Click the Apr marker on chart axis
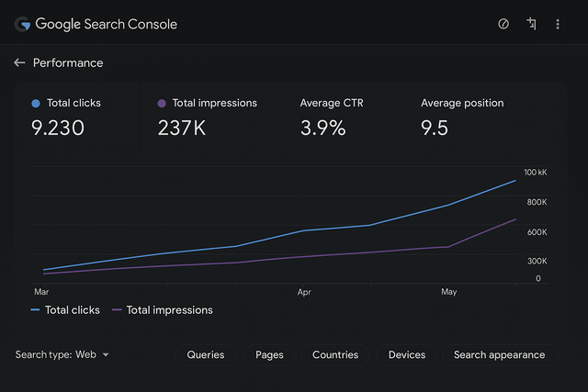 pos(305,292)
